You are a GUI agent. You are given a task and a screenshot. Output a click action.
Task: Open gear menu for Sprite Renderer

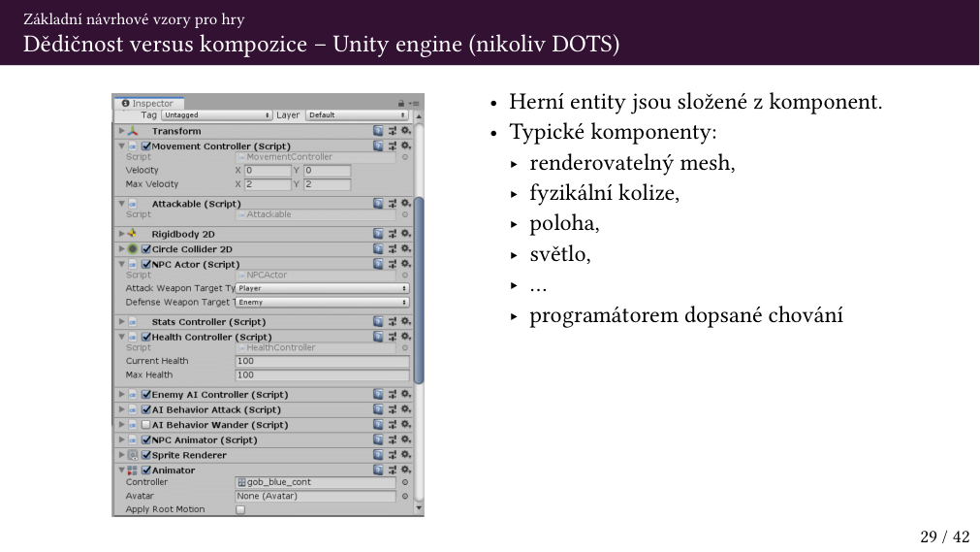click(x=405, y=455)
